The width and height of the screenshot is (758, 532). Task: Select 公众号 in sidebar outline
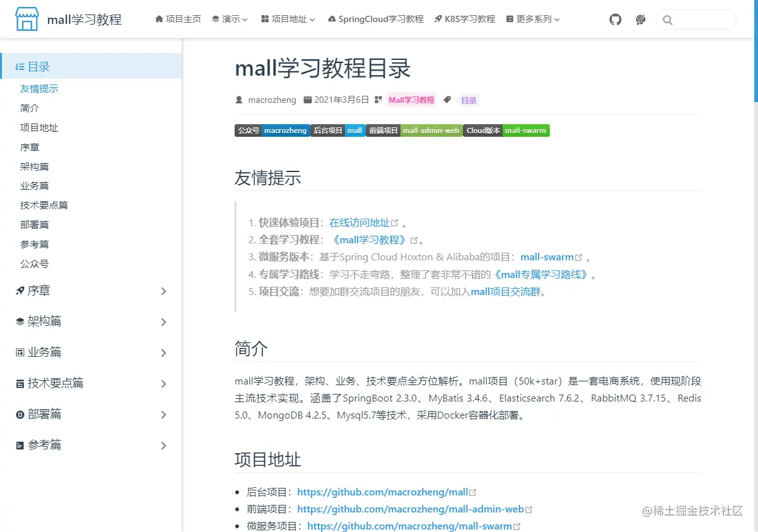(x=35, y=264)
